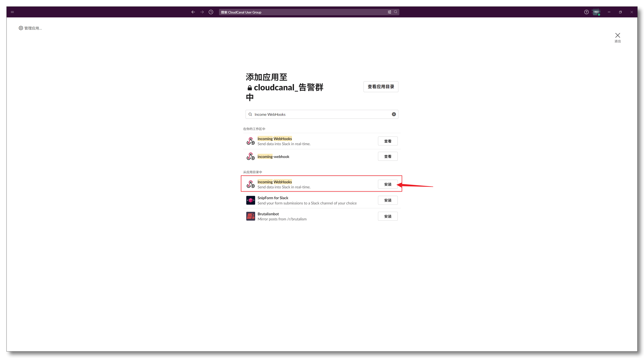Clear the Income WebHooks search text
The height and width of the screenshot is (358, 644).
(394, 114)
